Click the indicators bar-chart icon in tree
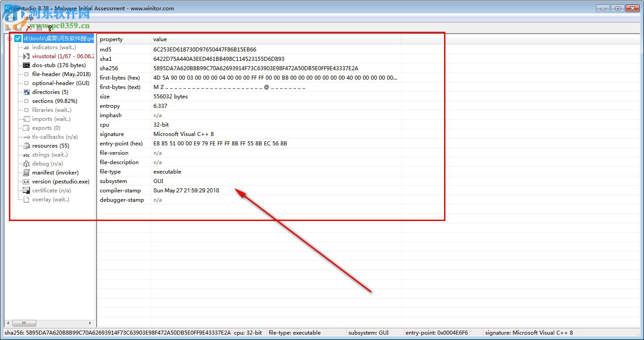 point(26,47)
